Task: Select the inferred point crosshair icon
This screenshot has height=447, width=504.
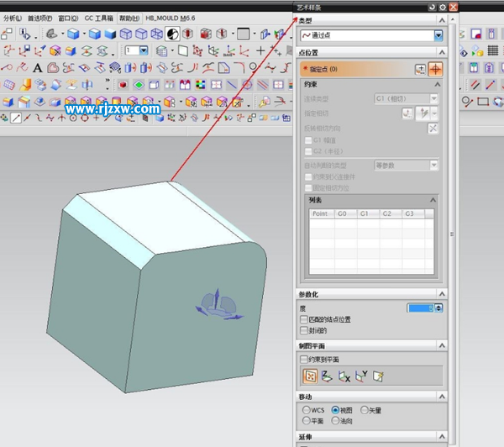Action: pyautogui.click(x=435, y=69)
